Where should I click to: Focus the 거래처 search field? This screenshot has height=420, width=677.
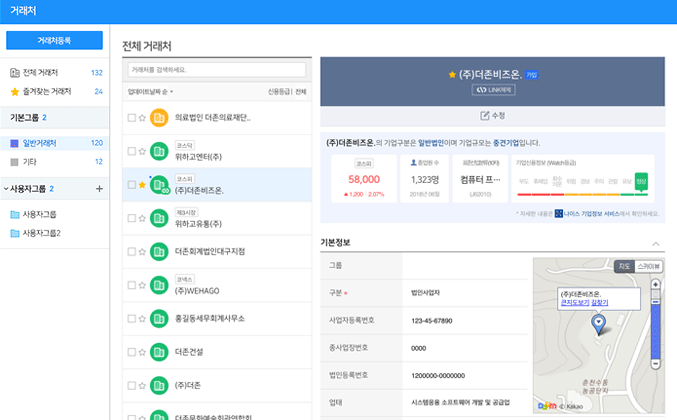[x=217, y=69]
